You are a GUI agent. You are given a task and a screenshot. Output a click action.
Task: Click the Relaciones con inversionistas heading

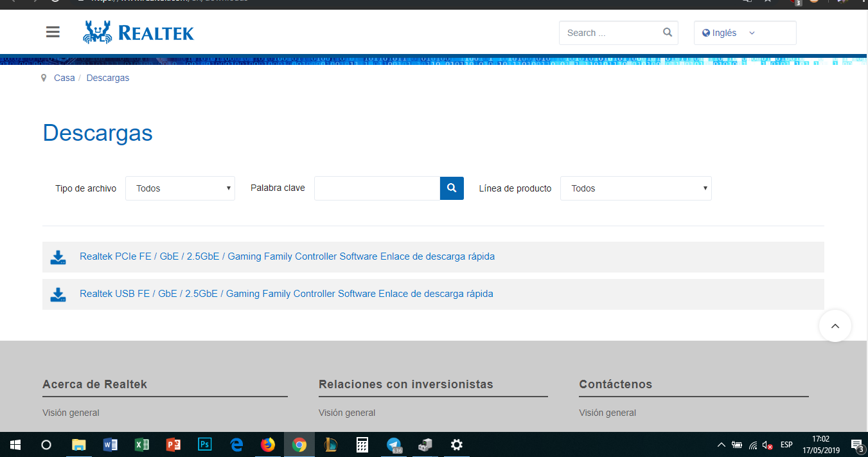406,384
